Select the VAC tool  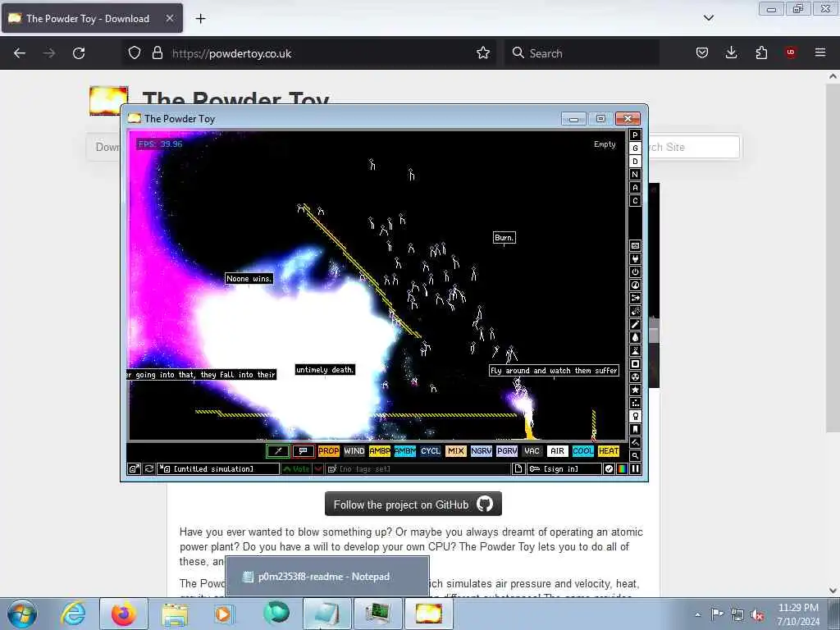532,451
